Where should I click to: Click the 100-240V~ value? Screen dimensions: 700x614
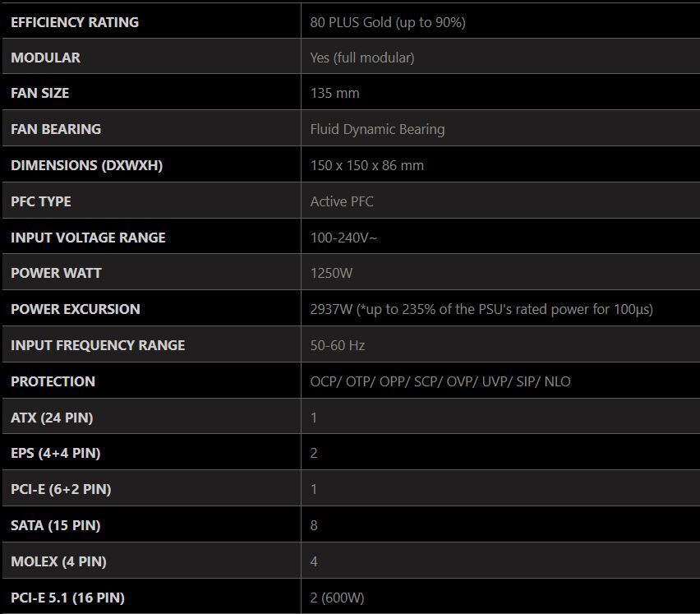pos(344,238)
